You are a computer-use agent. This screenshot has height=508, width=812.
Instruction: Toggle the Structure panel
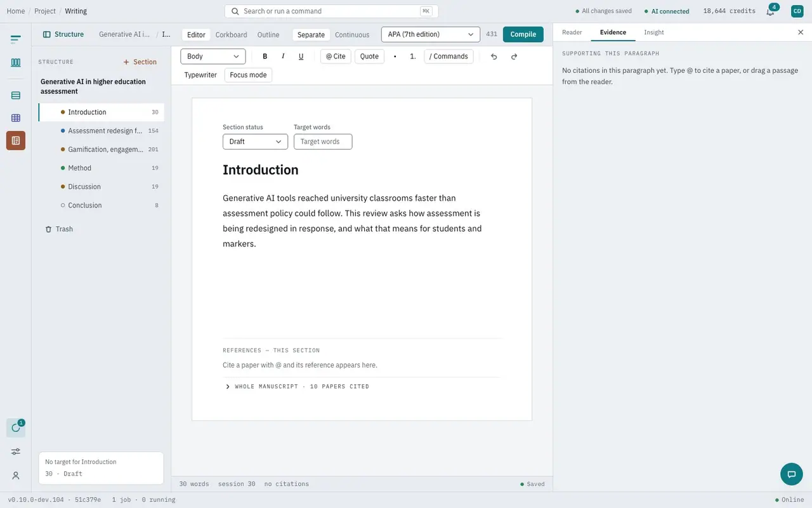click(x=63, y=34)
